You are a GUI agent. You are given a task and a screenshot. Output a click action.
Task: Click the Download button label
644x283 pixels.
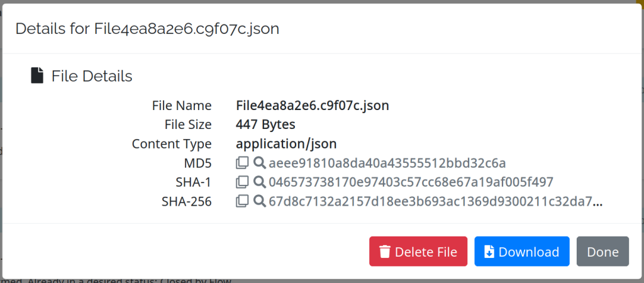(528, 252)
